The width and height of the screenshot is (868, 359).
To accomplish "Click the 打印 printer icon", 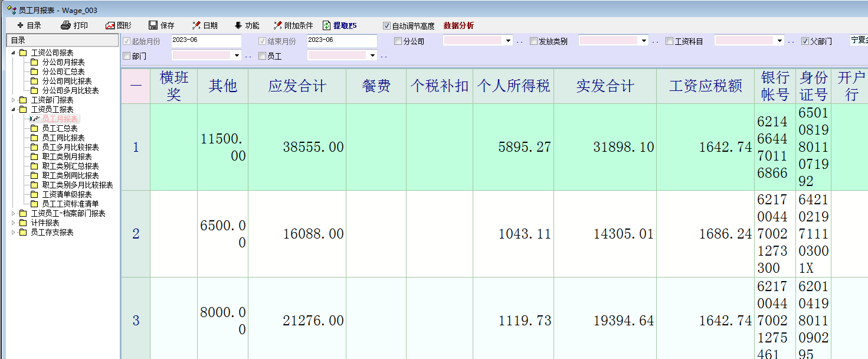I will (x=65, y=26).
